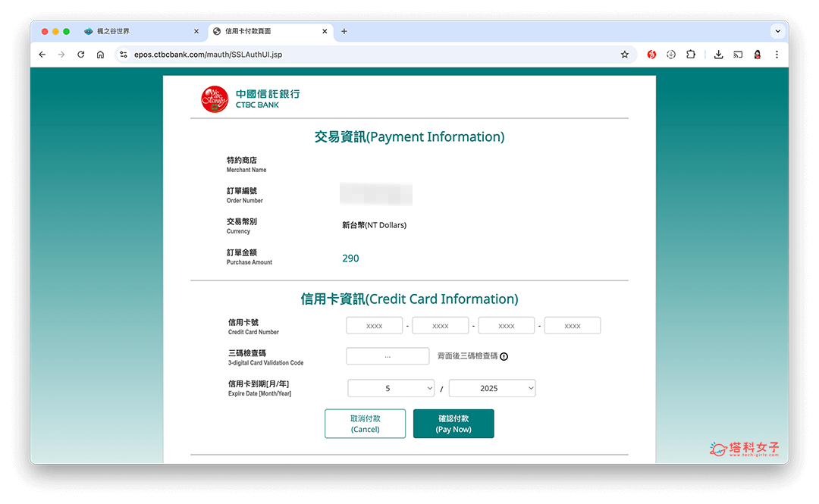The width and height of the screenshot is (819, 504).
Task: Click the site information icon in address bar
Action: coord(124,55)
